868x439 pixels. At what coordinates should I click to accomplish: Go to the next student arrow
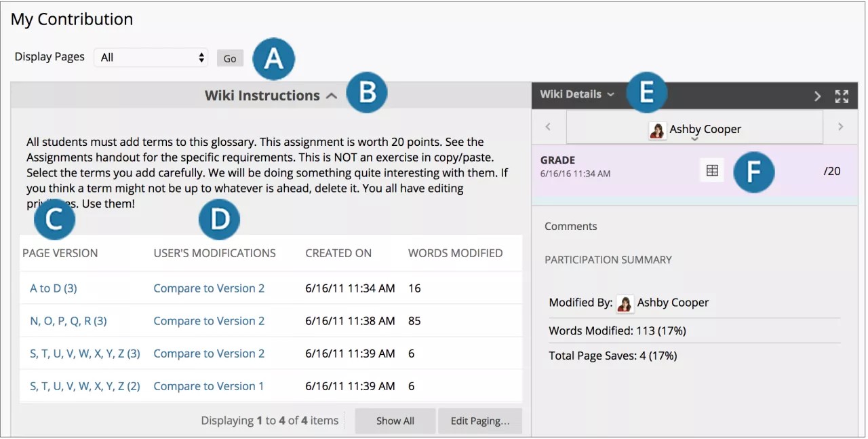[x=840, y=127]
